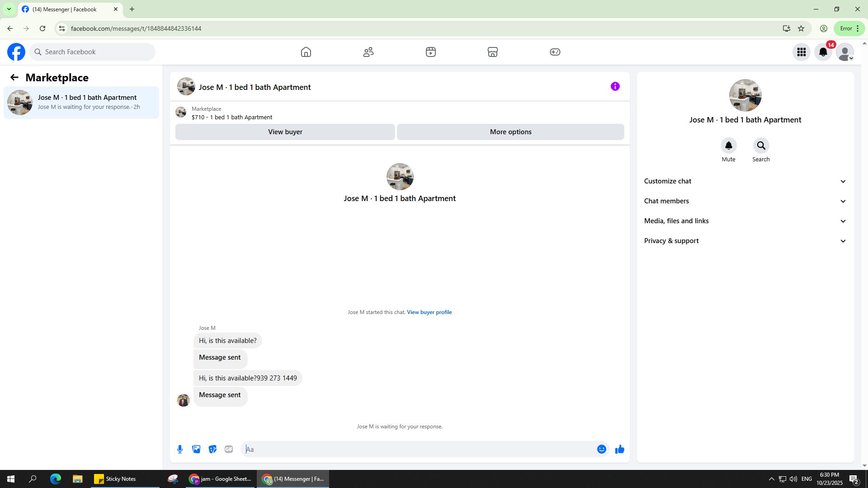Mute this conversation with bell icon

pyautogui.click(x=728, y=145)
